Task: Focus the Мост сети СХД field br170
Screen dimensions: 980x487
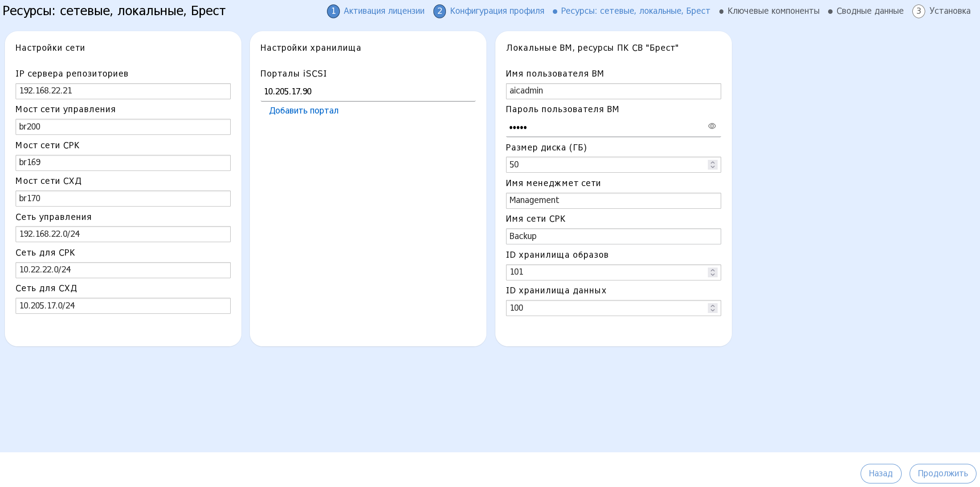Action: coord(123,199)
